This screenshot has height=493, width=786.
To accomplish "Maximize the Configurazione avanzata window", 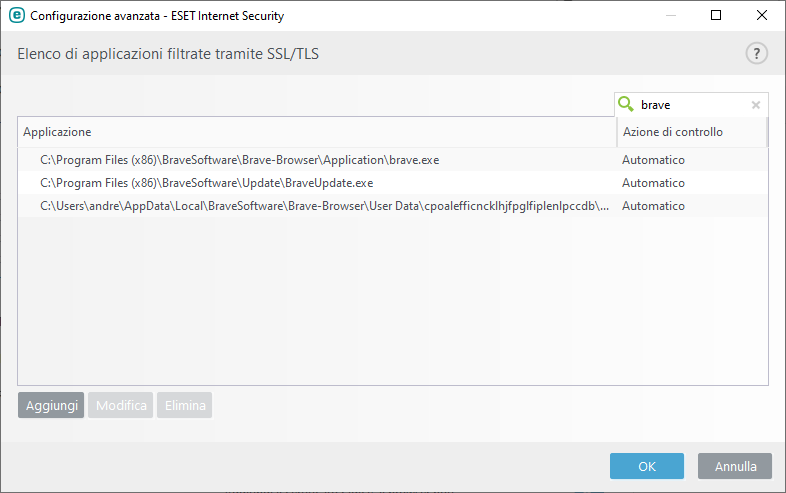I will [716, 16].
